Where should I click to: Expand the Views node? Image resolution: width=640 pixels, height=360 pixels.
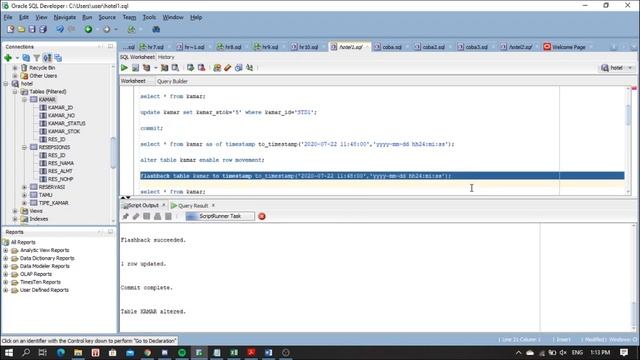(15, 211)
